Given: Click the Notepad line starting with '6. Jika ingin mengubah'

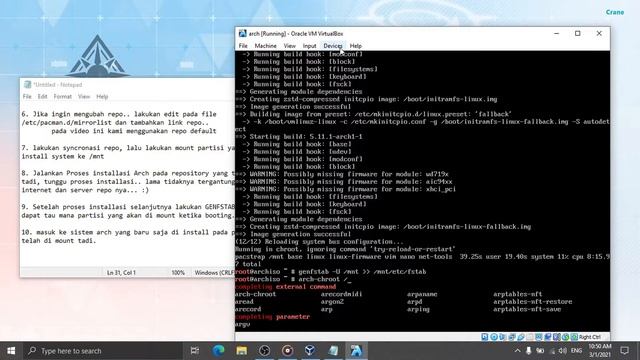Looking at the screenshot, I should pyautogui.click(x=119, y=114).
